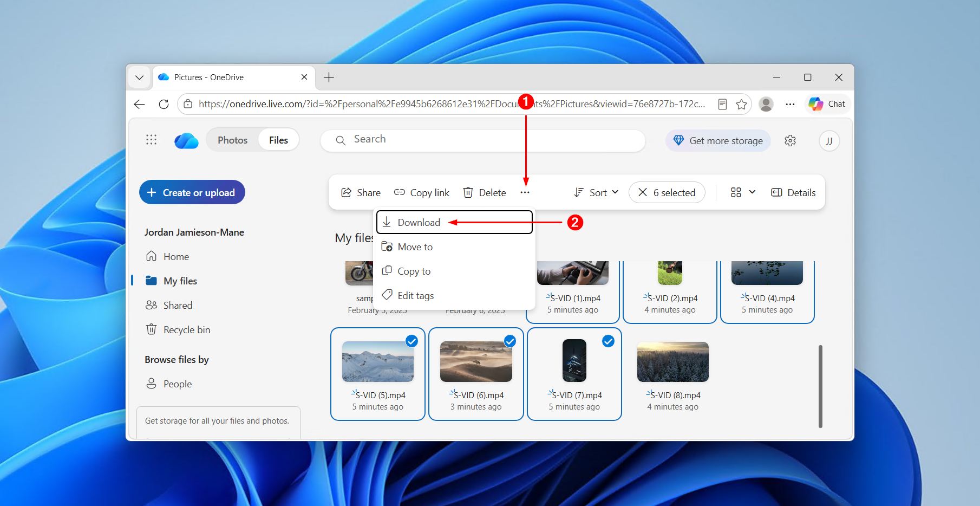Click the S-VID (6).mp4 desert thumbnail
Screen dimensions: 980x506
click(x=476, y=361)
